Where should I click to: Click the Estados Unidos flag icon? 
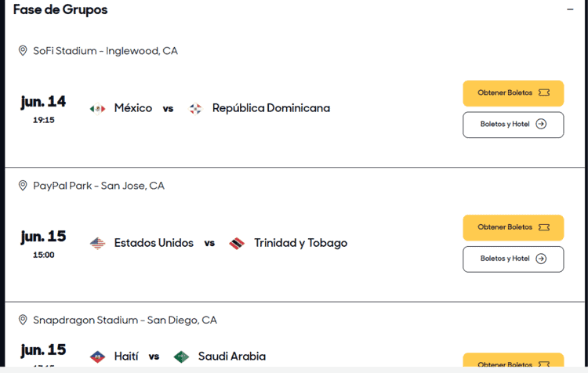click(x=97, y=243)
